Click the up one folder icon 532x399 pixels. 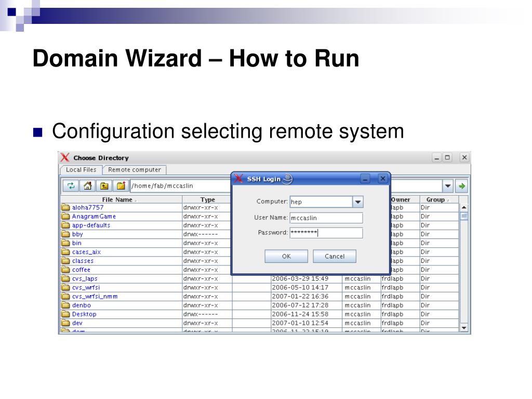(x=104, y=185)
